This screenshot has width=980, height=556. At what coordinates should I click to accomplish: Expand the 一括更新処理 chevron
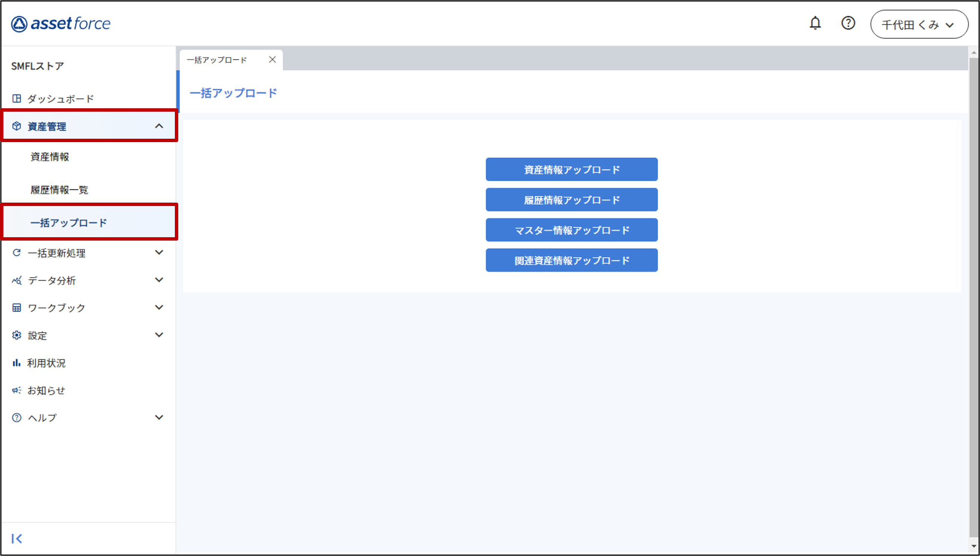coord(159,252)
